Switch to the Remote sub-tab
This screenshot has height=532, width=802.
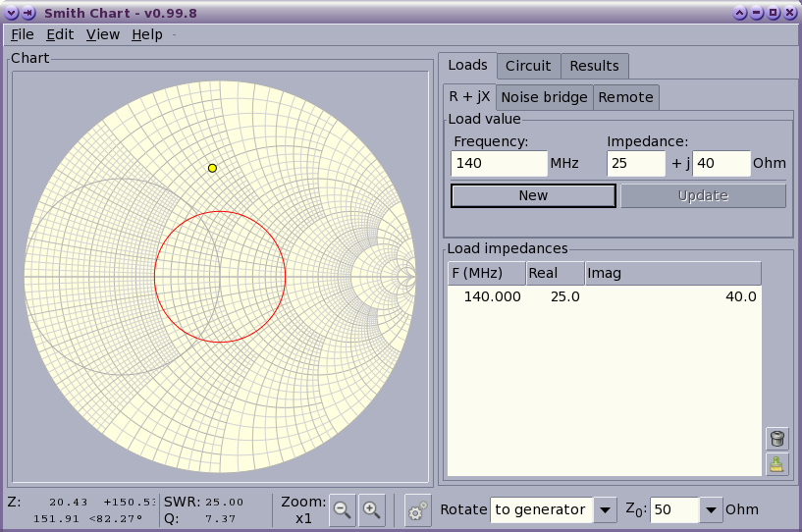point(626,97)
